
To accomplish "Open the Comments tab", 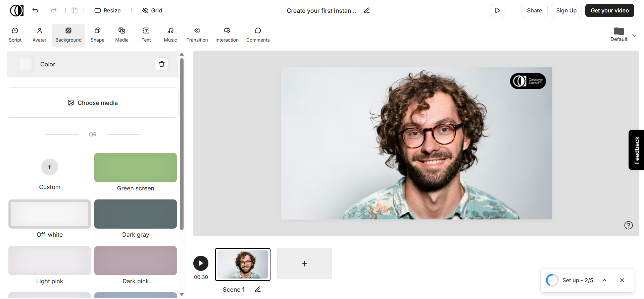I will 258,35.
